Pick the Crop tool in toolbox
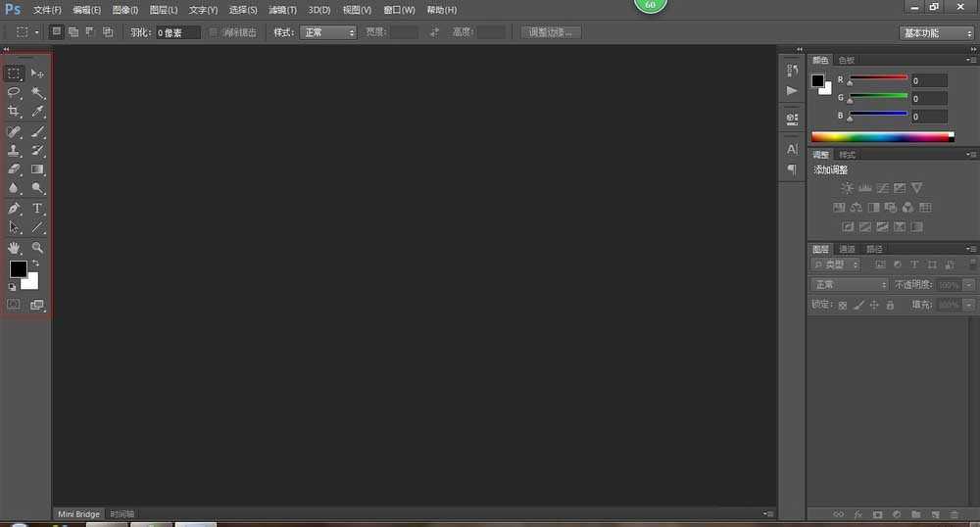 14,112
